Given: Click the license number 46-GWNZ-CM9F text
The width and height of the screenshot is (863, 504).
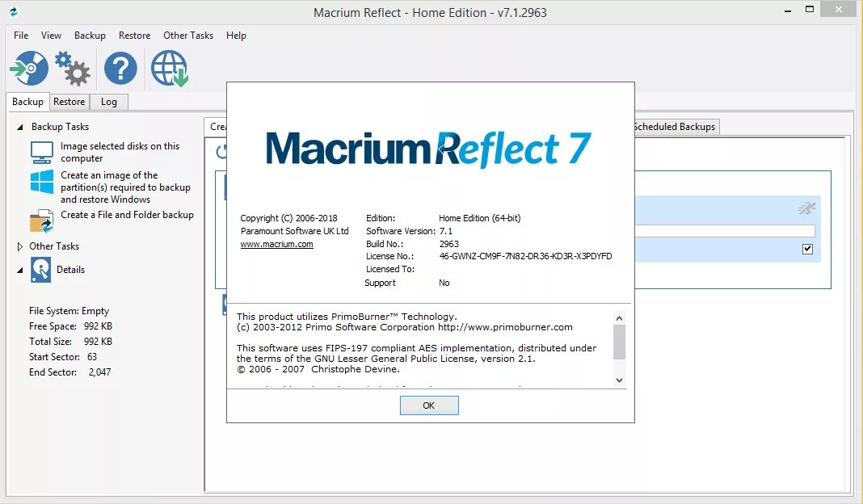Looking at the screenshot, I should coord(525,256).
